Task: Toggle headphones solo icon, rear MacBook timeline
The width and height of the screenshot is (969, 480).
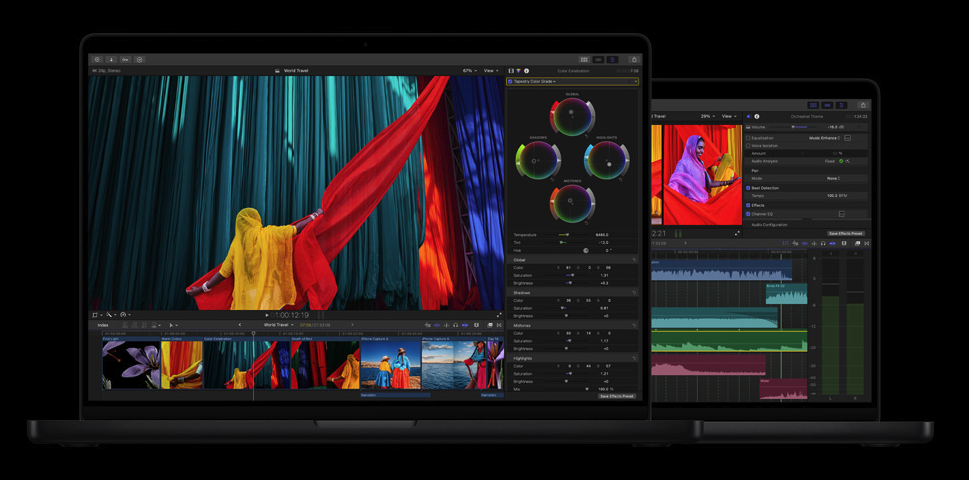Action: click(823, 243)
